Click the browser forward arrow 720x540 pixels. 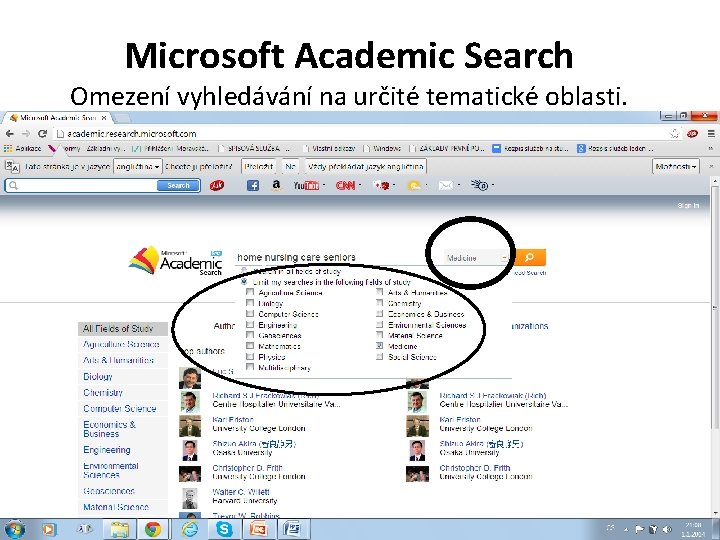26,134
